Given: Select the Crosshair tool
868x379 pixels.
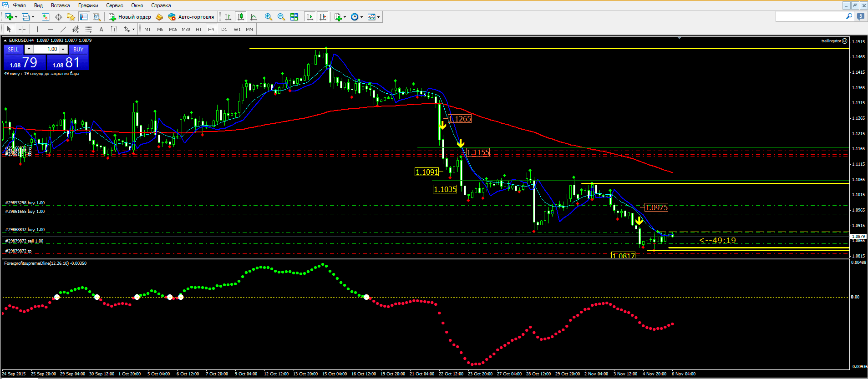Looking at the screenshot, I should point(22,29).
